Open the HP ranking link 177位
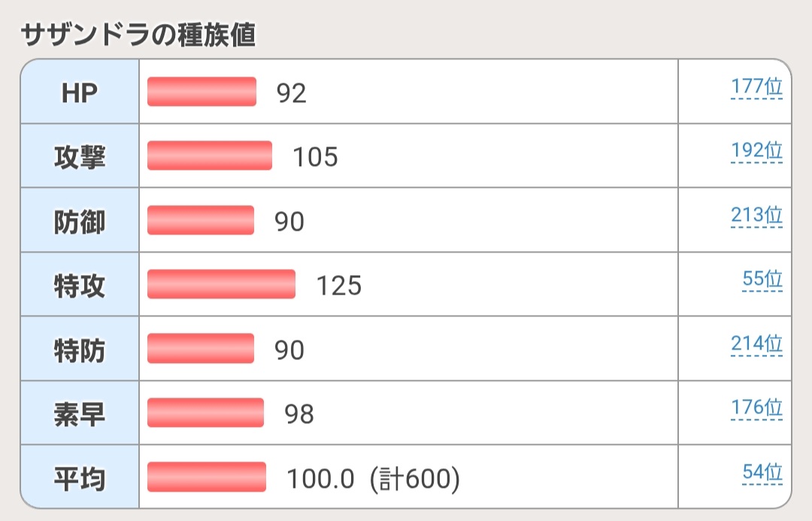 pos(756,87)
